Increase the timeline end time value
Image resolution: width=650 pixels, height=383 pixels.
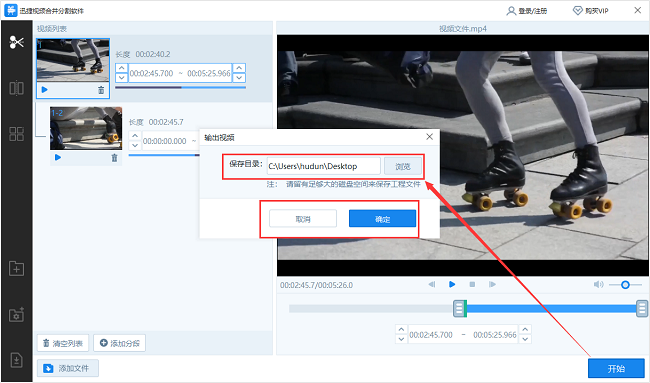(525, 330)
